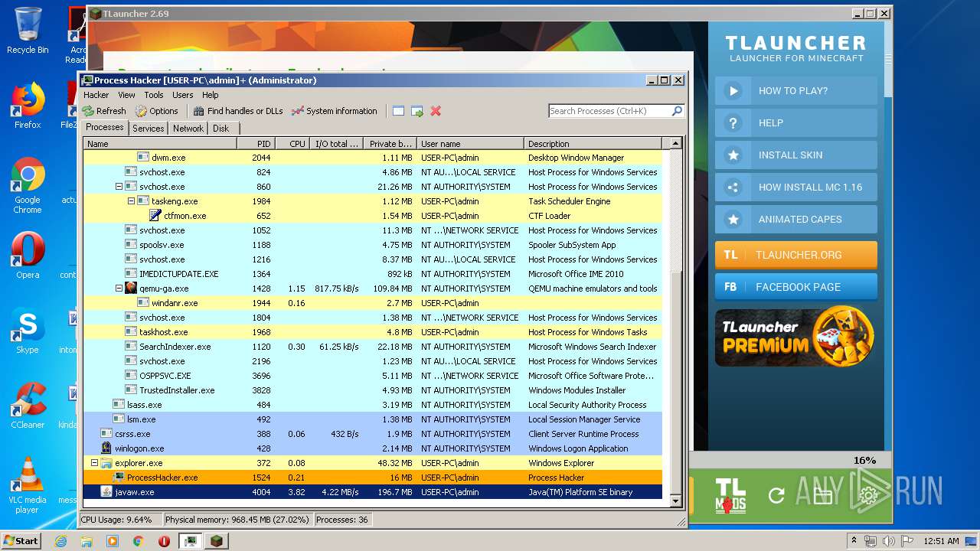Open the TLauncher folder icon

tap(822, 496)
